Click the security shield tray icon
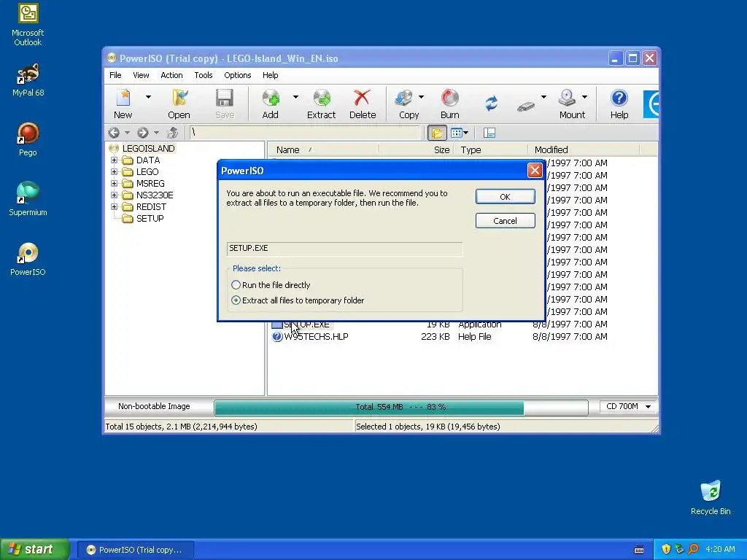 coord(666,549)
